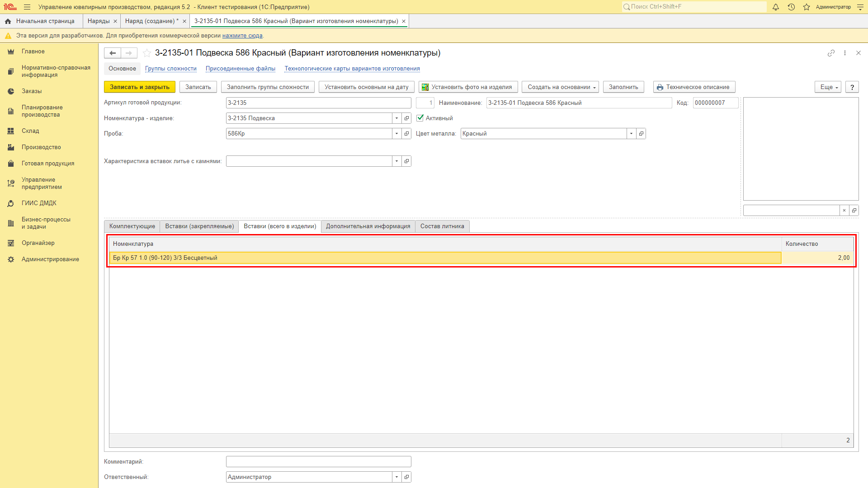Open Номенклатура - изделие item card
The height and width of the screenshot is (488, 868).
pyautogui.click(x=406, y=118)
